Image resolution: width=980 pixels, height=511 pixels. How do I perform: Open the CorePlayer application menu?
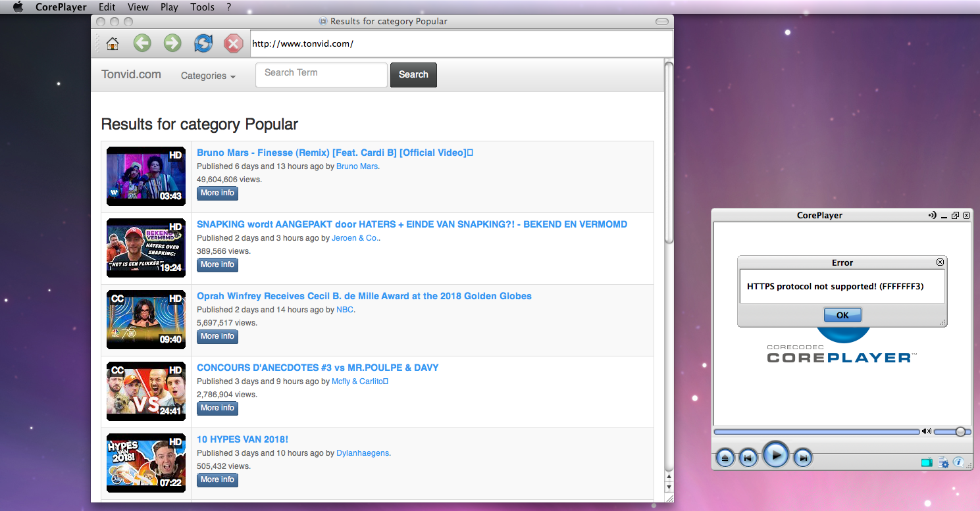click(x=61, y=7)
